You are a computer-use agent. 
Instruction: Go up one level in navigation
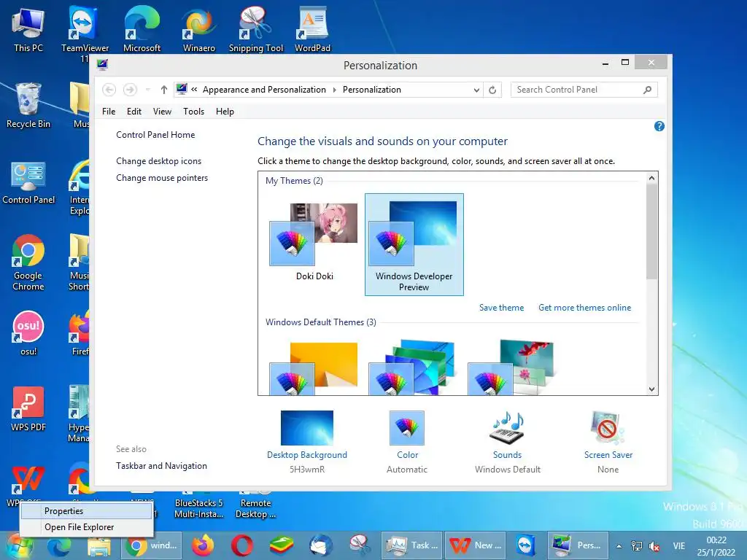click(x=164, y=90)
